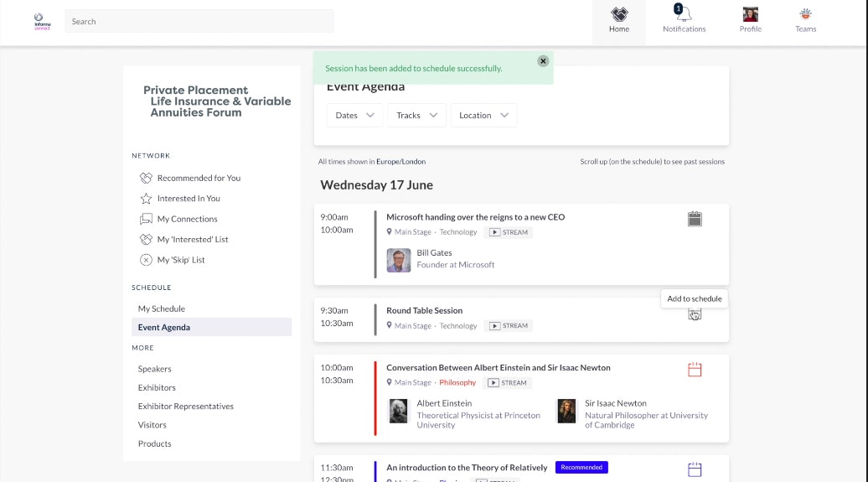
Task: Add Round Table Session to schedule
Action: (x=695, y=314)
